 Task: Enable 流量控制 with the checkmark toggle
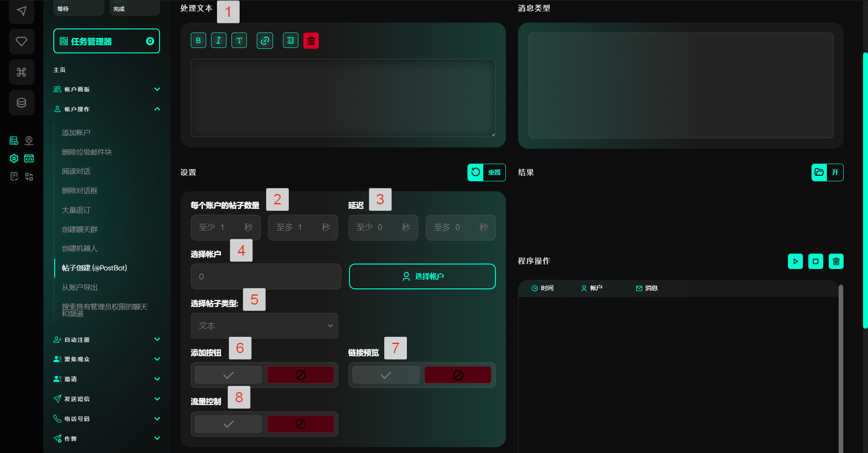pyautogui.click(x=228, y=424)
